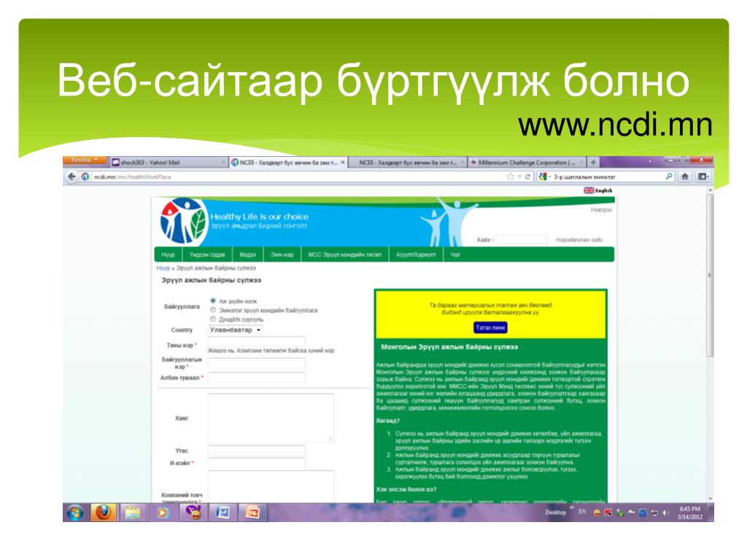The width and height of the screenshot is (747, 560).
Task: Click the Kaspersky tray icon
Action: [x=608, y=513]
